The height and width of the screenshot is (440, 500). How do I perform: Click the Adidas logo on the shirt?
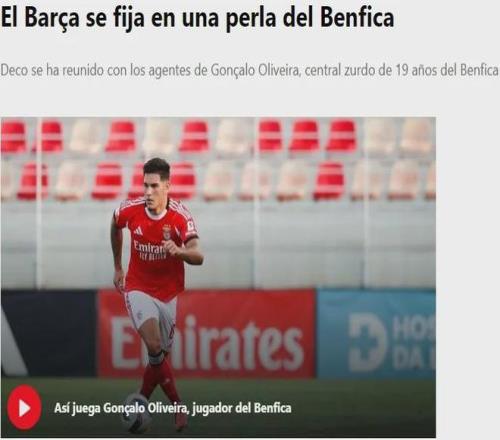tap(138, 230)
